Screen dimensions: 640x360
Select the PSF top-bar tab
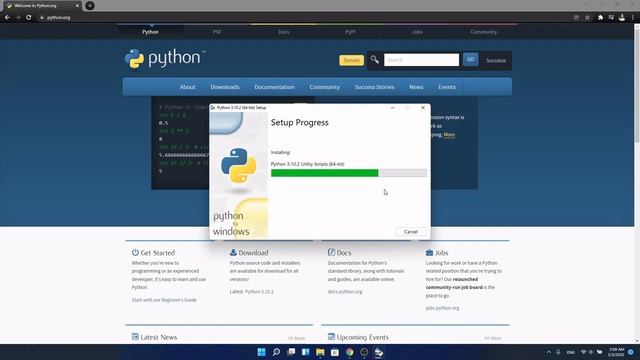click(217, 32)
